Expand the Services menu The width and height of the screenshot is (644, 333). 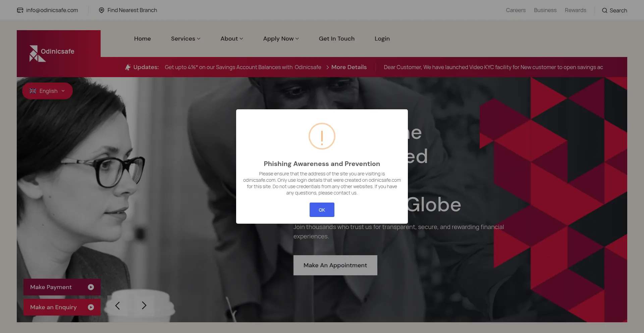(185, 39)
